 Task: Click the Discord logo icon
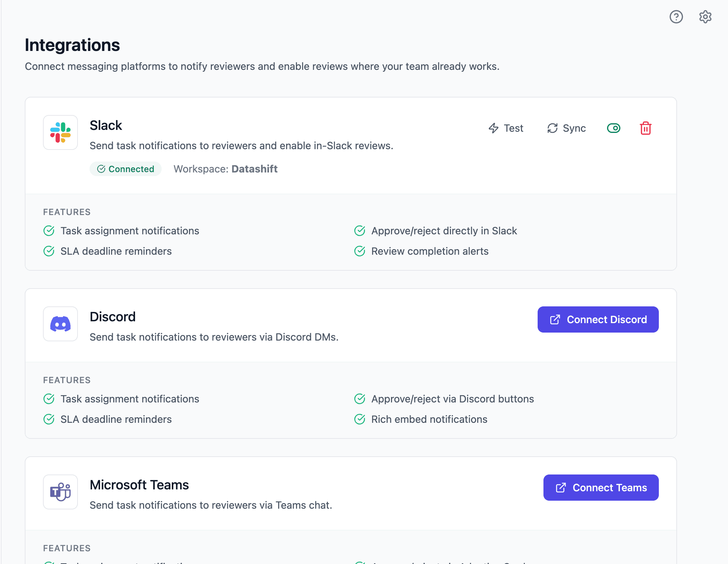pyautogui.click(x=60, y=324)
